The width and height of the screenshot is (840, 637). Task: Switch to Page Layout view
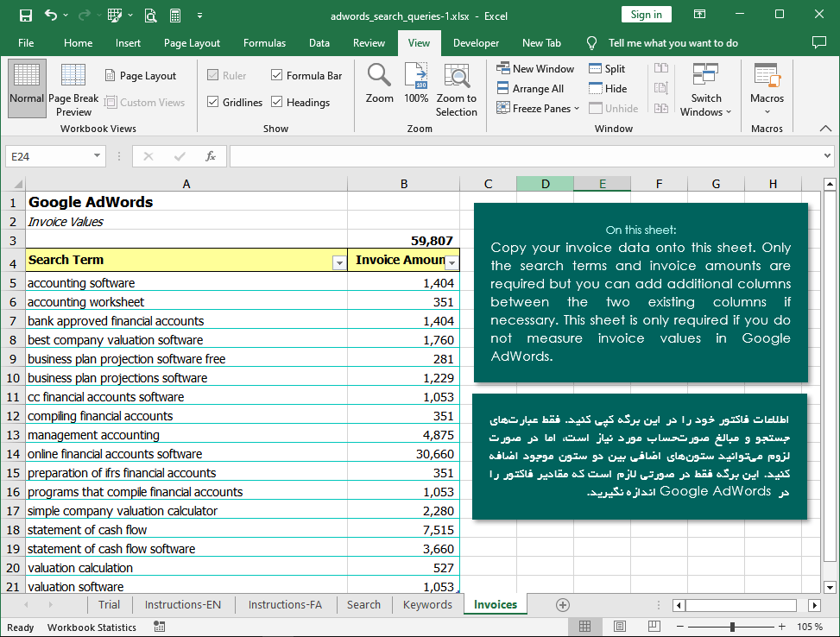[x=141, y=76]
